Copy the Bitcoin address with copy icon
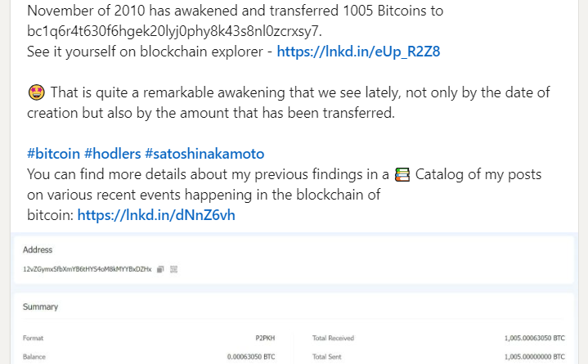This screenshot has height=364, width=588. (x=161, y=269)
